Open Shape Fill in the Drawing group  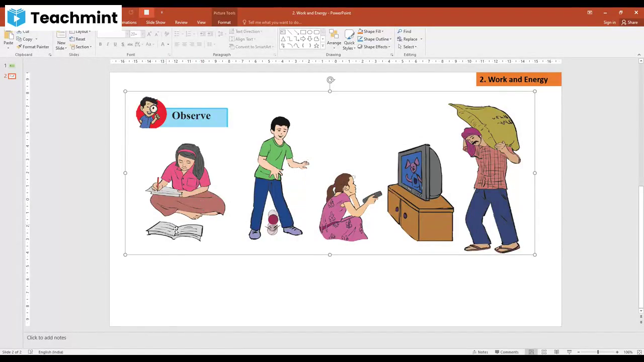(x=372, y=31)
